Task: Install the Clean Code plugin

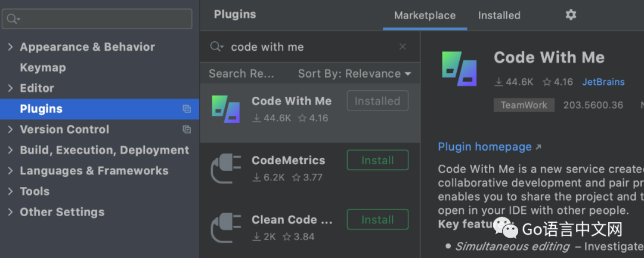Action: click(377, 220)
